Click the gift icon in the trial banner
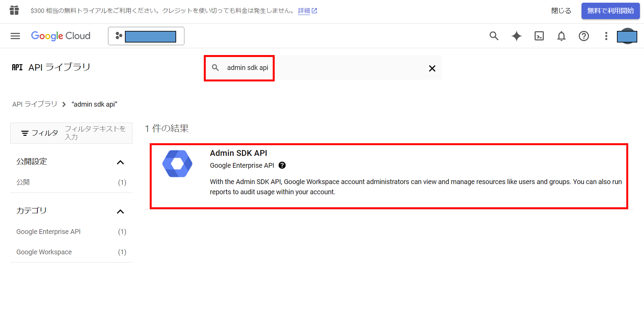644x328 pixels. [x=14, y=10]
